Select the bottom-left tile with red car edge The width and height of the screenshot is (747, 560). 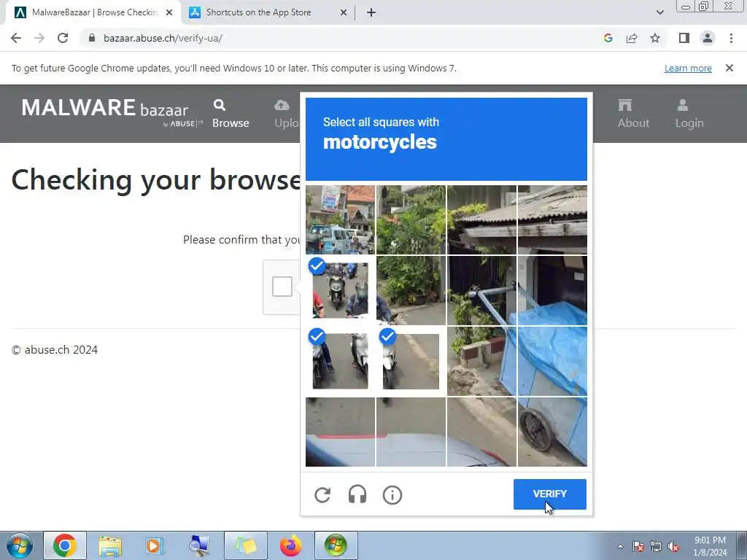[x=340, y=432]
